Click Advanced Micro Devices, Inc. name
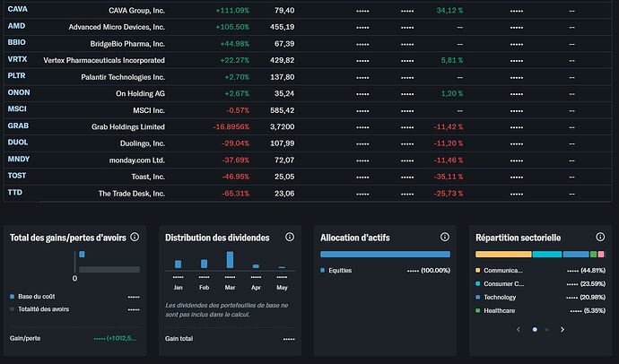Image resolution: width=619 pixels, height=364 pixels. click(117, 27)
